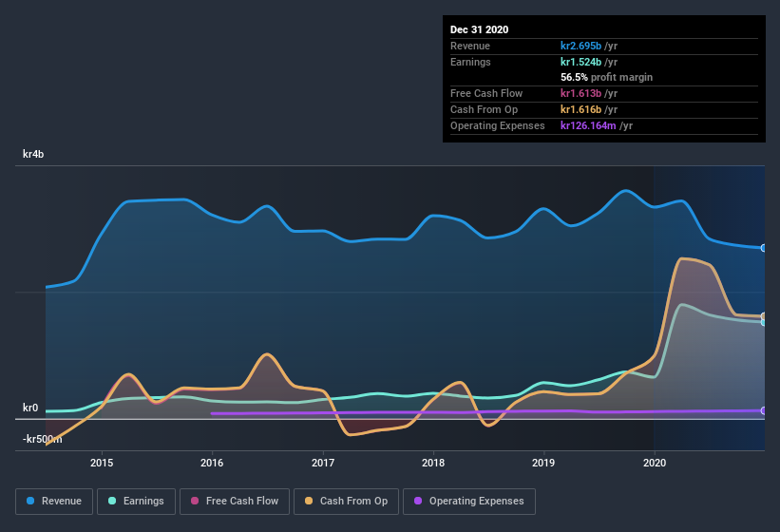Toggle the Operating Expenses series
780x532 pixels.
click(469, 502)
